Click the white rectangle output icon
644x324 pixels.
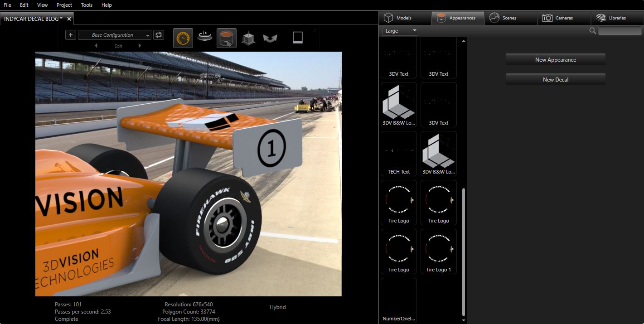click(297, 38)
